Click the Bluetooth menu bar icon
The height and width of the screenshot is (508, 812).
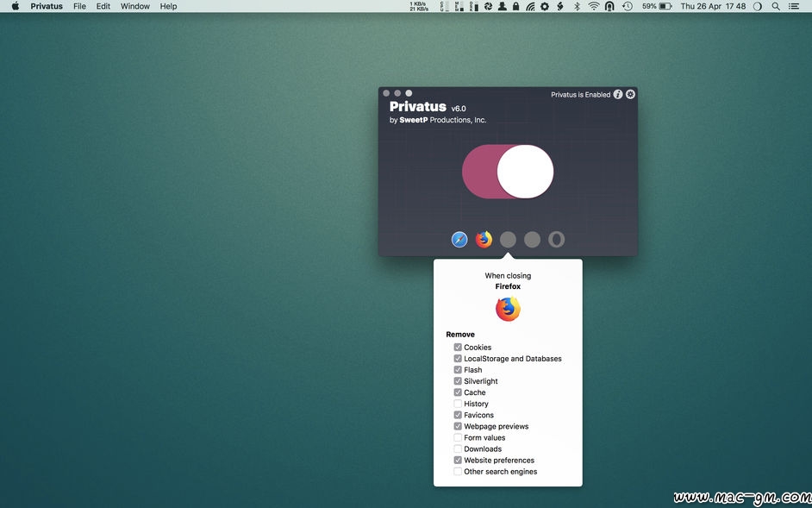(x=577, y=6)
